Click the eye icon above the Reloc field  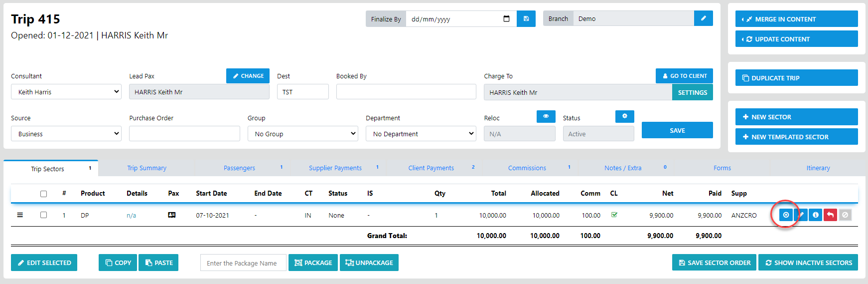pyautogui.click(x=546, y=116)
